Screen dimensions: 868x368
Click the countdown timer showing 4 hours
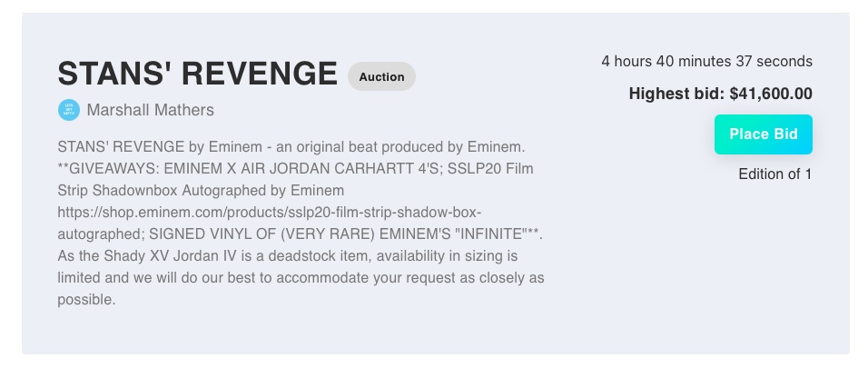pos(707,61)
